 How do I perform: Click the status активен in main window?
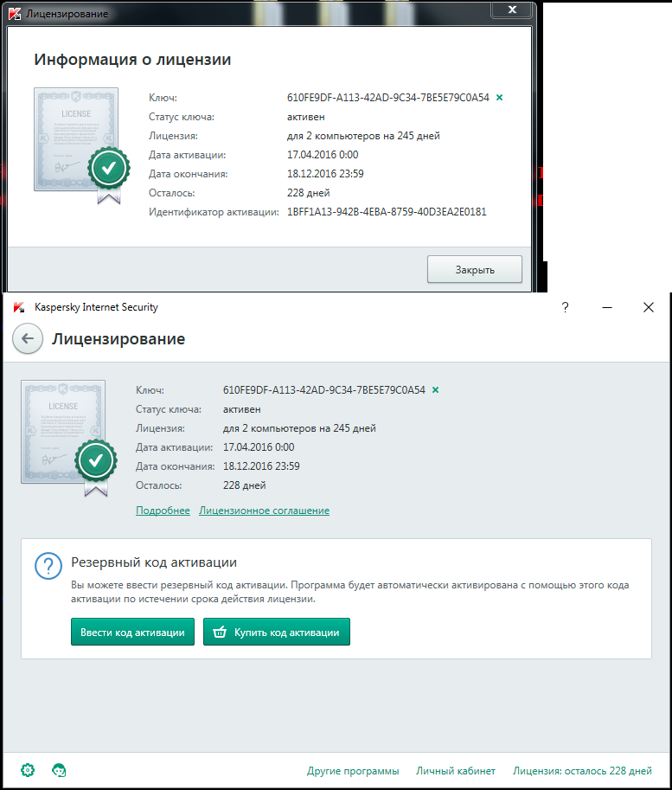[242, 409]
